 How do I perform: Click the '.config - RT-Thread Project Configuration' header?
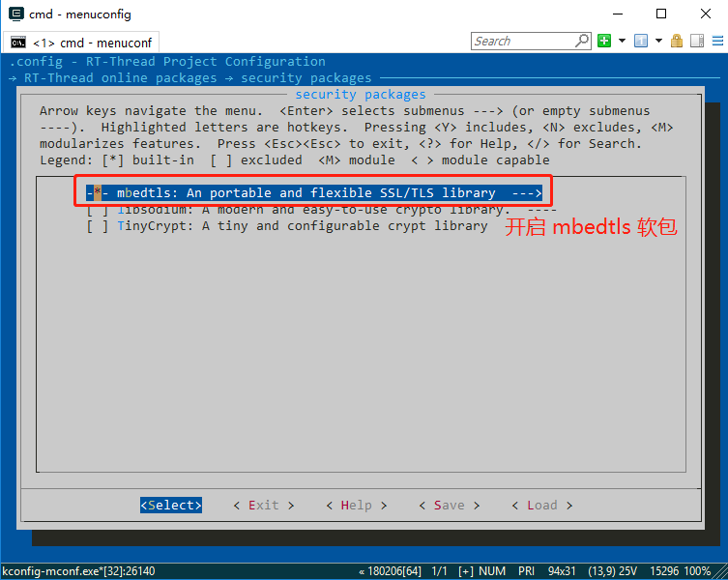(x=167, y=61)
